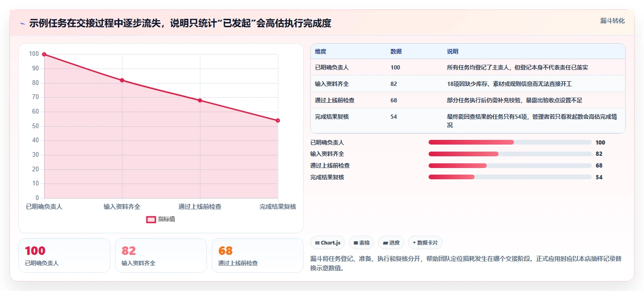644x291 pixels.
Task: Click the icon inside the Chart.js badge
Action: (317, 243)
